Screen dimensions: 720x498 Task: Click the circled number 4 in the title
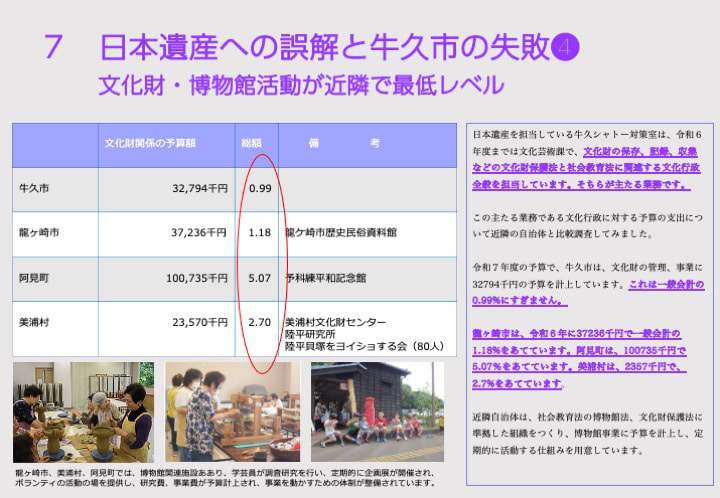(566, 46)
